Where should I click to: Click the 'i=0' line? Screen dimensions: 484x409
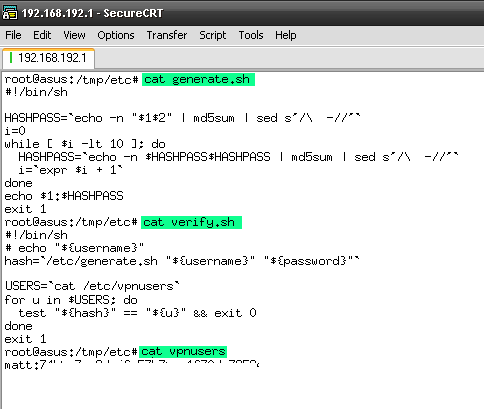(15, 131)
